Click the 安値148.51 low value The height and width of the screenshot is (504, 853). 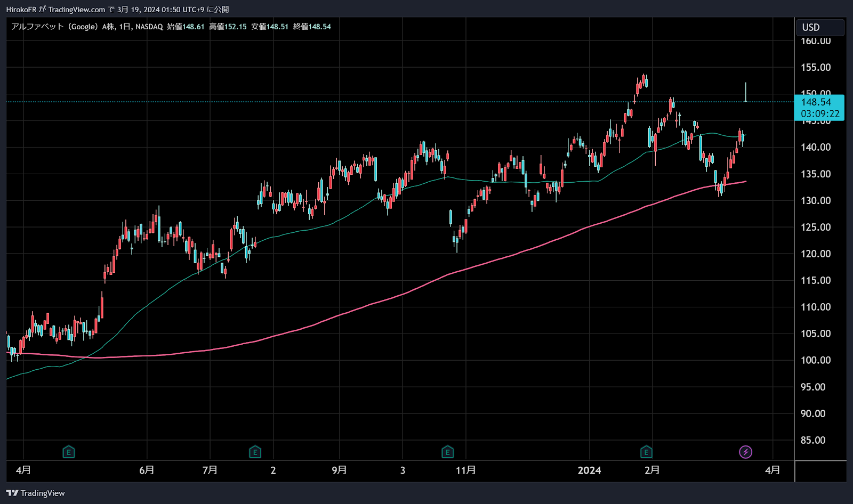click(270, 27)
